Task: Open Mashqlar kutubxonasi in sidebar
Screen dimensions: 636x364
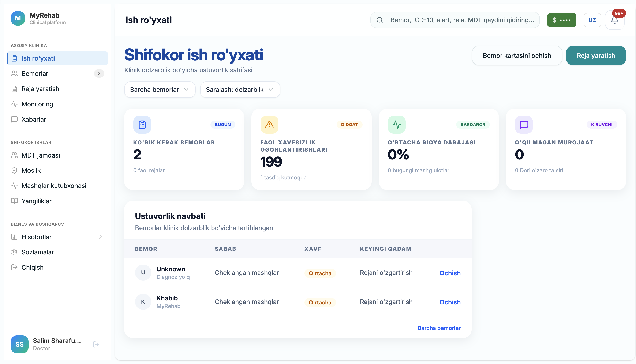Action: (x=57, y=186)
